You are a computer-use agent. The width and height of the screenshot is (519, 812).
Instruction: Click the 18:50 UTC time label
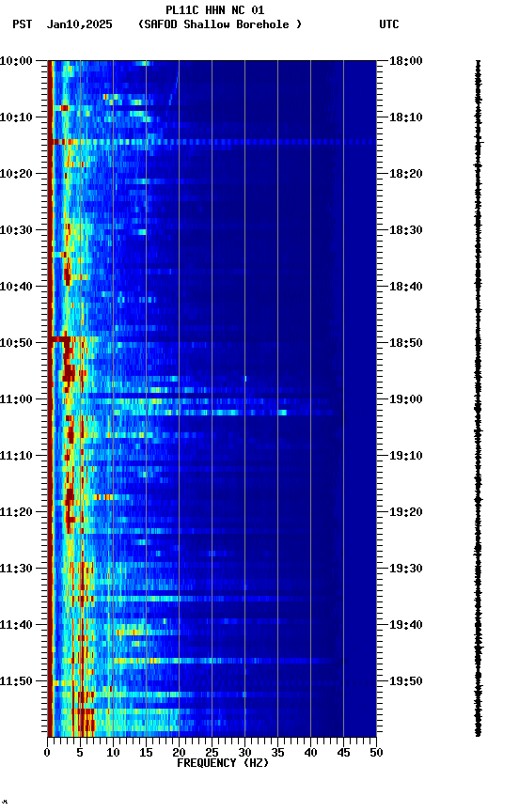[406, 343]
